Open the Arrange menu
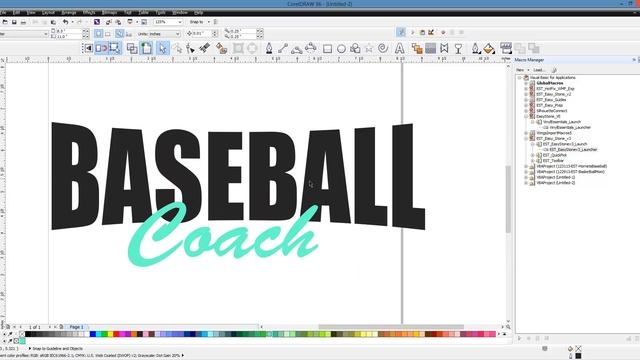640x360 pixels. (x=69, y=13)
